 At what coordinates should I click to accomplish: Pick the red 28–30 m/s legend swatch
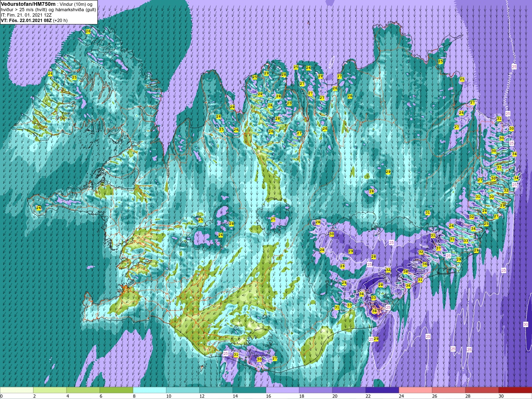[x=482, y=390]
